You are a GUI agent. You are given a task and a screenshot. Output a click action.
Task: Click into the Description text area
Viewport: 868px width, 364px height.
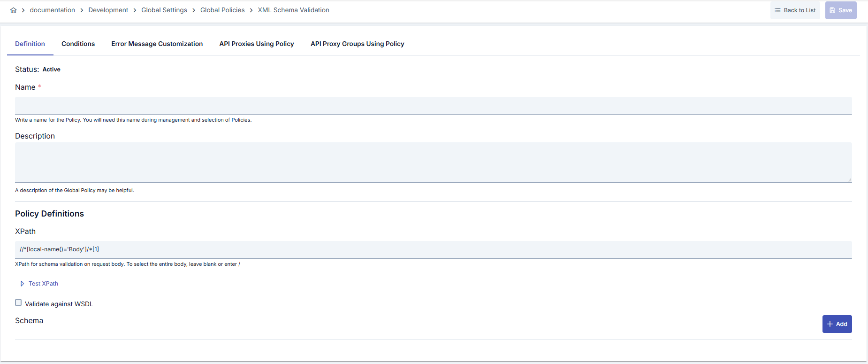434,163
